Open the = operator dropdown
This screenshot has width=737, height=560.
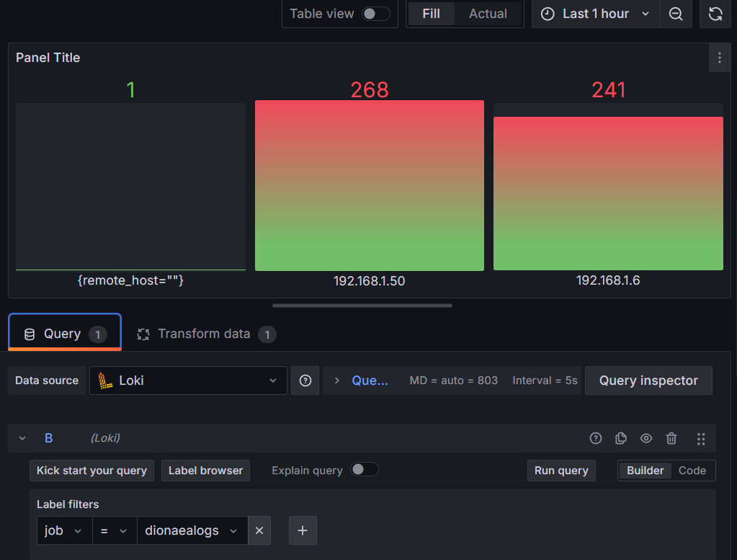[115, 530]
